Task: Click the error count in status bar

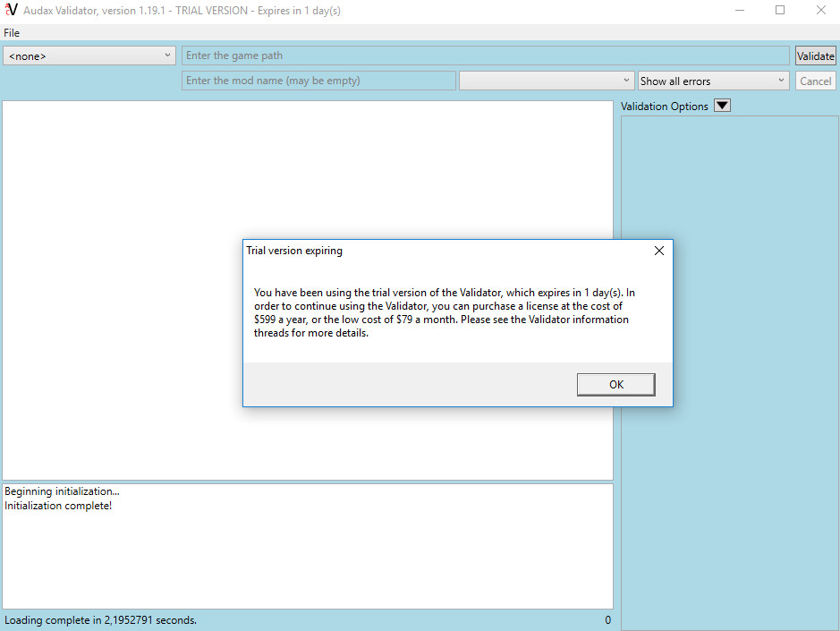Action: [607, 620]
